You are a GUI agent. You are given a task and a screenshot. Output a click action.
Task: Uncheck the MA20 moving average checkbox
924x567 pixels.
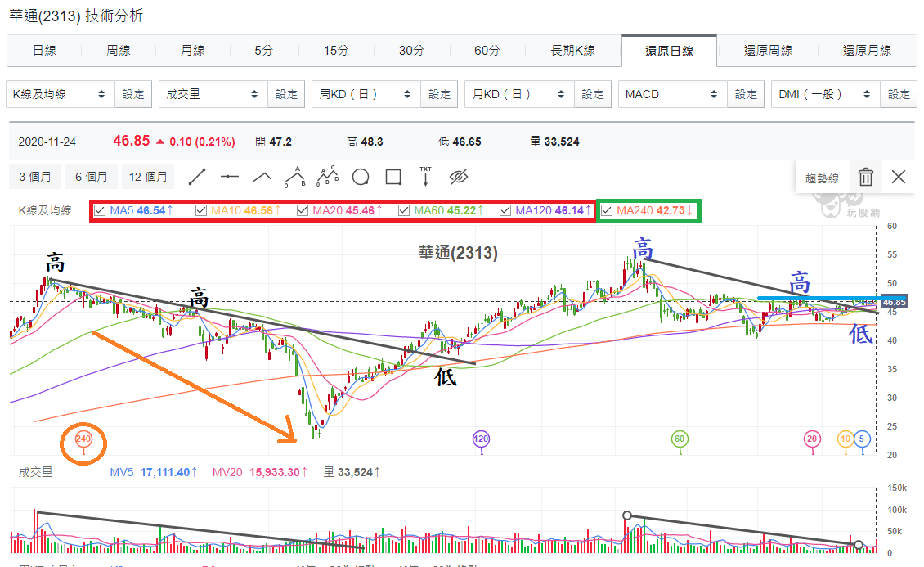click(303, 210)
